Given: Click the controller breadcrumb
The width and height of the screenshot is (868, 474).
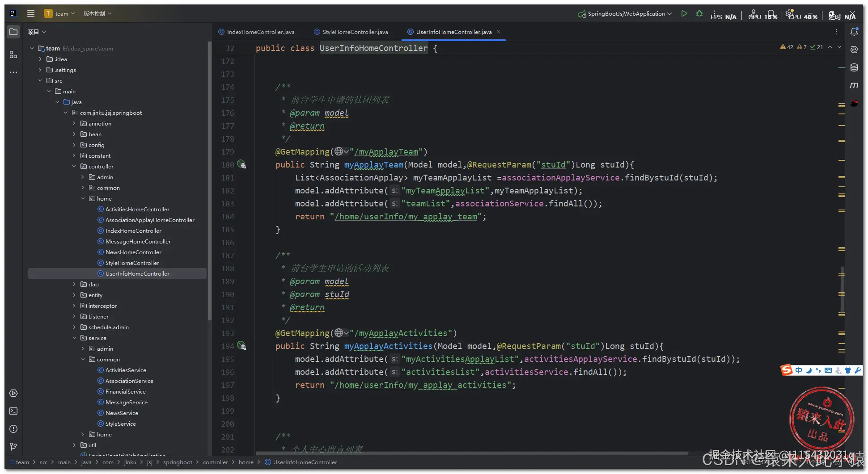Looking at the screenshot, I should (x=215, y=462).
